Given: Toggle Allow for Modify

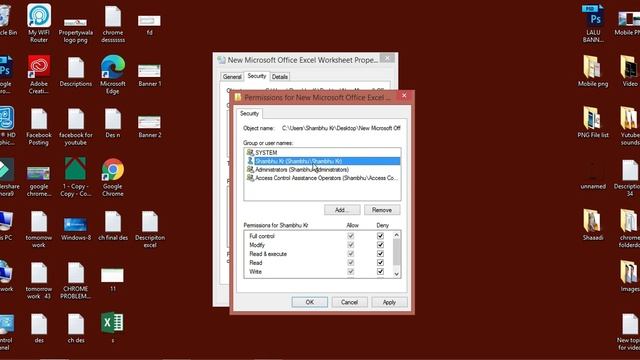Looking at the screenshot, I should 351,245.
